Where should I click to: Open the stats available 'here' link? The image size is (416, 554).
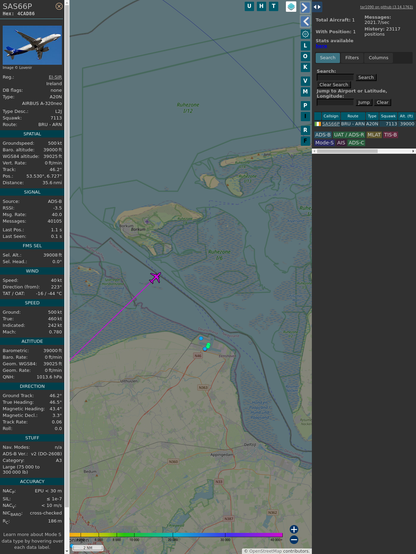[x=321, y=46]
